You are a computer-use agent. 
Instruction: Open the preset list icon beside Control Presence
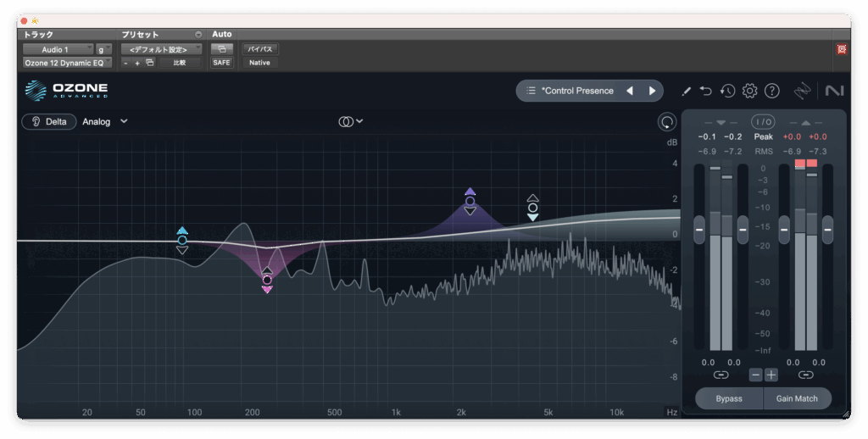pyautogui.click(x=531, y=91)
